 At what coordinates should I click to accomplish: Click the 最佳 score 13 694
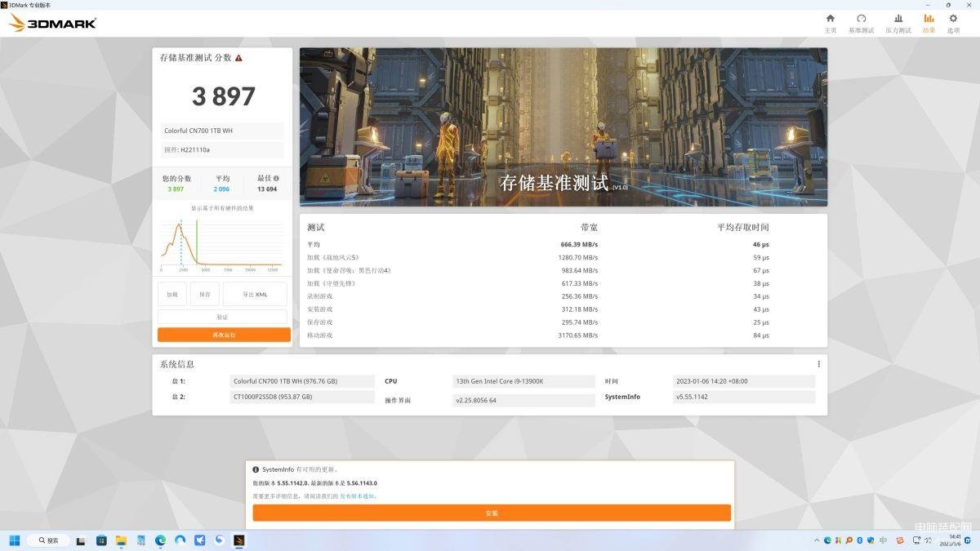click(267, 189)
